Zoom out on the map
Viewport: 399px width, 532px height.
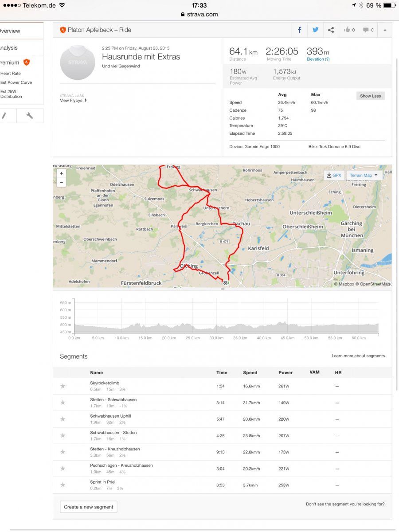62,182
